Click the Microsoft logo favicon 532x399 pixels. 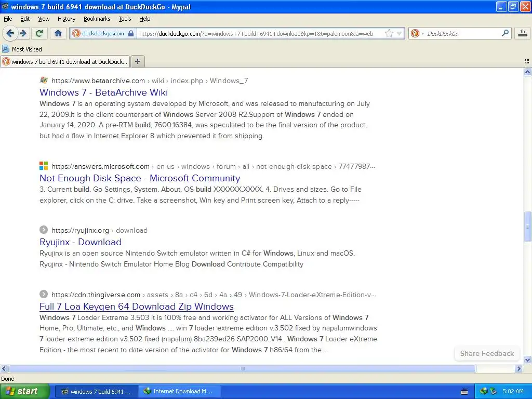coord(44,166)
